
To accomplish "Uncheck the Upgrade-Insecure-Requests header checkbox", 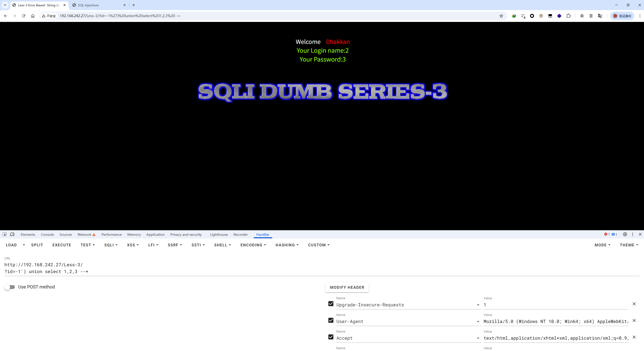I will tap(331, 304).
